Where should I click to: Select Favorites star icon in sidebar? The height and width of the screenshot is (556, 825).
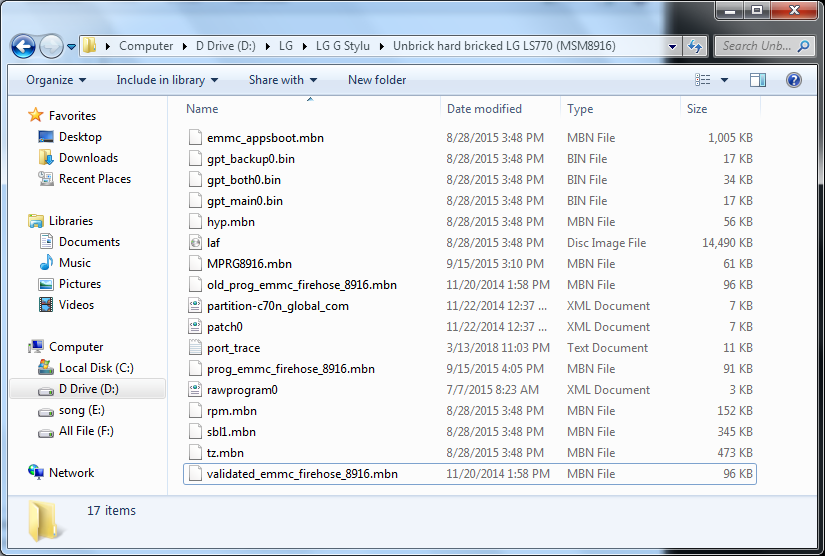pyautogui.click(x=36, y=115)
